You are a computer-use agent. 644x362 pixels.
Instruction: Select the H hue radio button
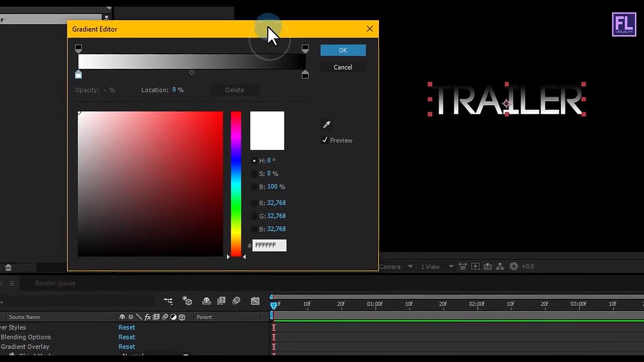click(254, 160)
